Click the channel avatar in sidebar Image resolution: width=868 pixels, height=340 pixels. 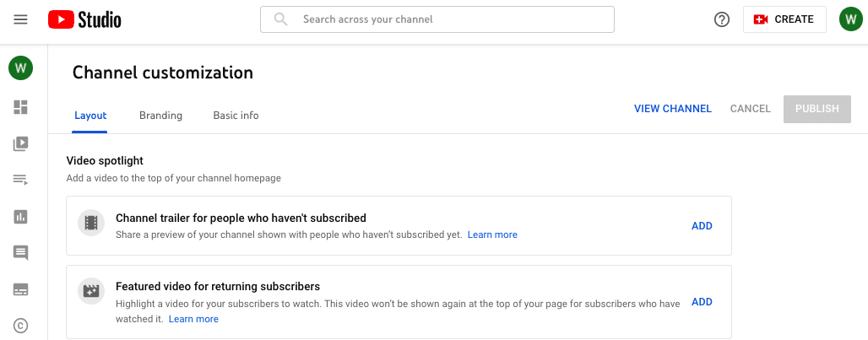coord(20,68)
